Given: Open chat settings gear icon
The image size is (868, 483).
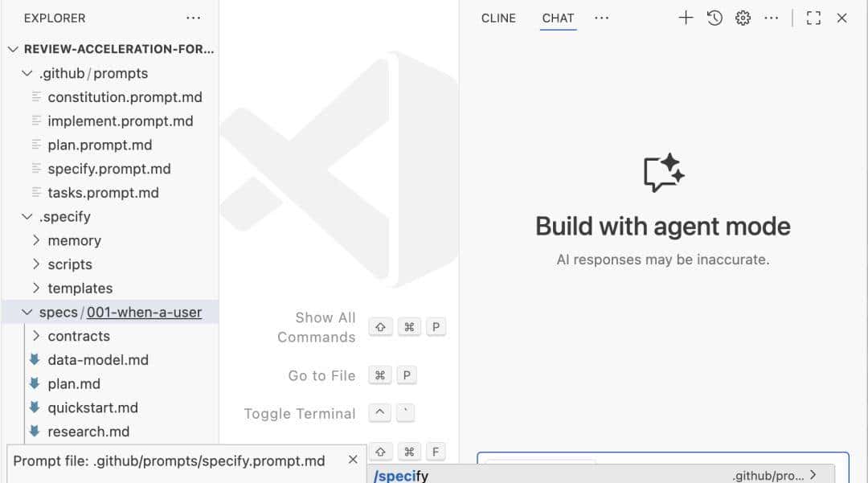Looking at the screenshot, I should point(743,18).
